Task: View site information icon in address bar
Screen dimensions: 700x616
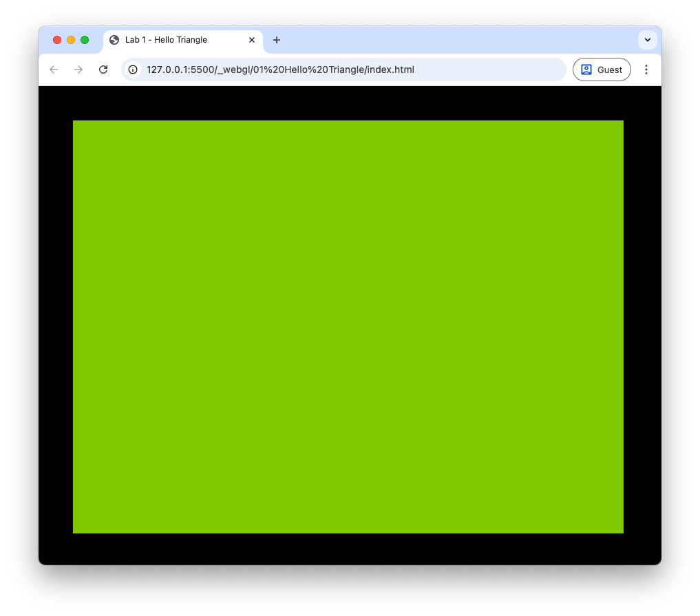Action: coord(133,70)
